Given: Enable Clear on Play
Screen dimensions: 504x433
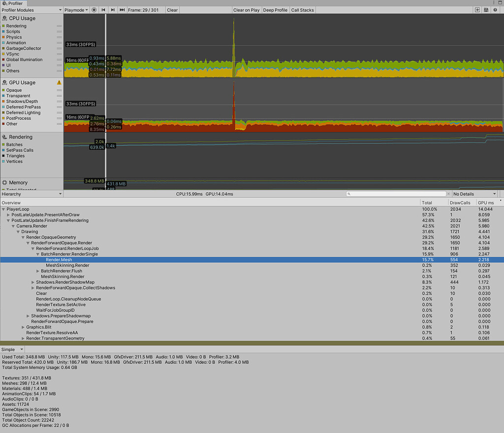Looking at the screenshot, I should click(247, 10).
